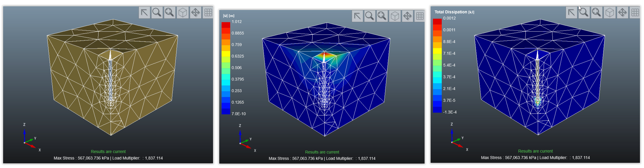Click the arrow select tool in the left mesh viewport
Viewport: 644px width, 168px height.
[x=144, y=13]
